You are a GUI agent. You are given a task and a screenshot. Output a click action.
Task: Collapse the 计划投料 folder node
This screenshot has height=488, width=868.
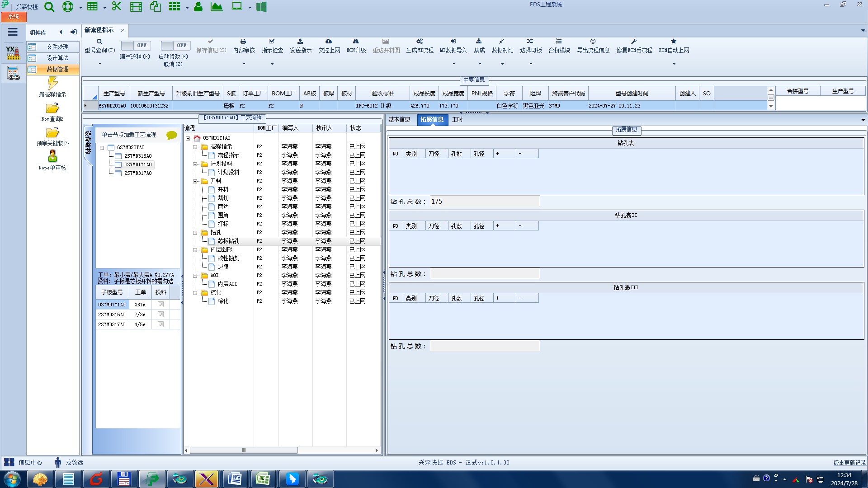196,164
